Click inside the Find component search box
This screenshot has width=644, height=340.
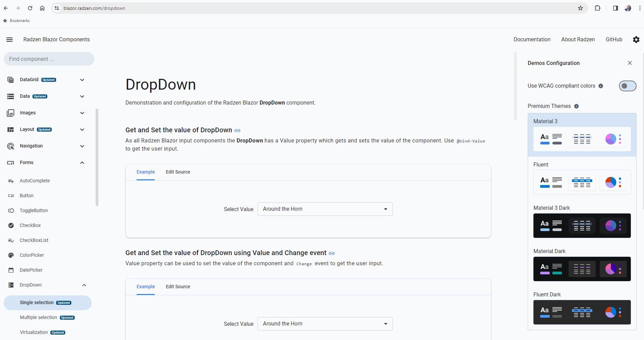49,59
